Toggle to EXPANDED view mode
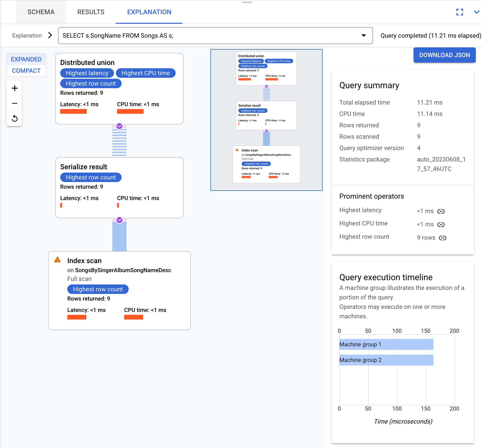 [26, 59]
